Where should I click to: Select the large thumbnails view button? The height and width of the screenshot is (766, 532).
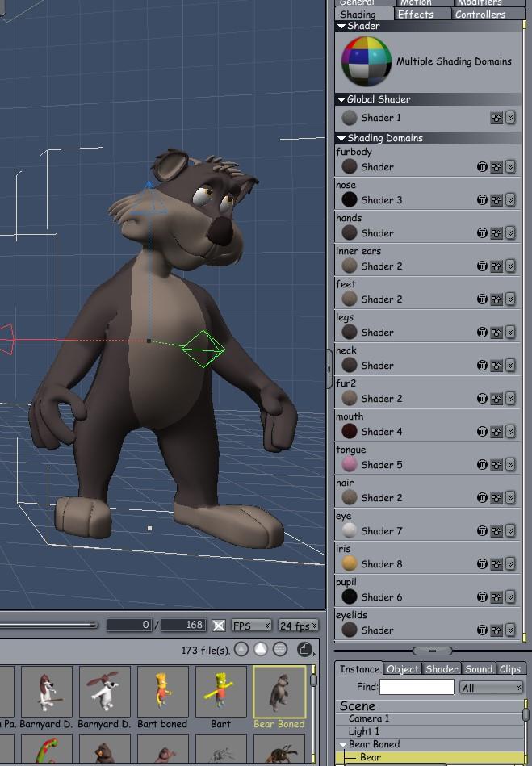261,649
